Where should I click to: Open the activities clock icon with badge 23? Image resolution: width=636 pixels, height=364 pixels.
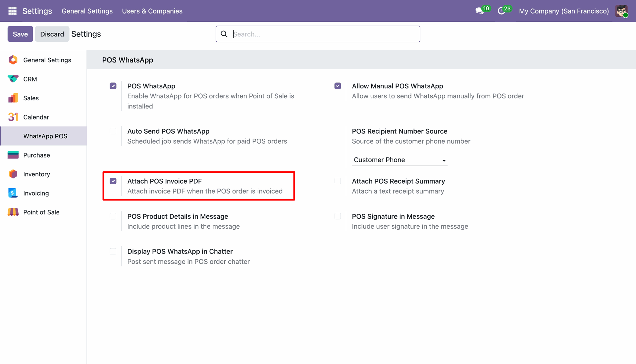click(502, 11)
